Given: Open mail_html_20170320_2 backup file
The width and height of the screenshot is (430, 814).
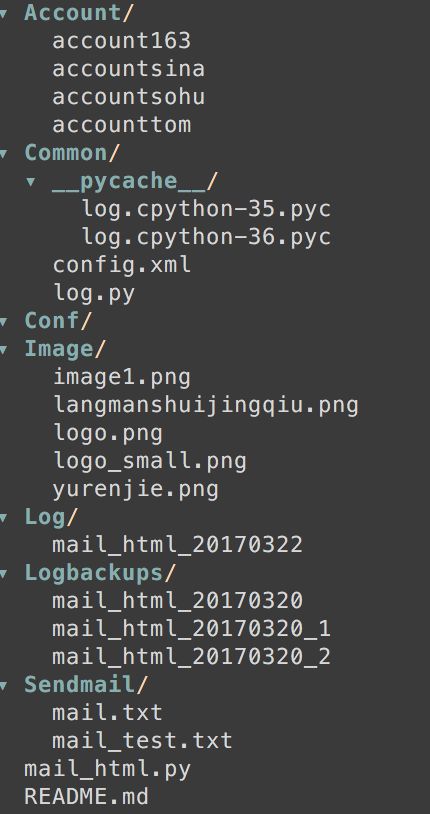Looking at the screenshot, I should coord(192,657).
